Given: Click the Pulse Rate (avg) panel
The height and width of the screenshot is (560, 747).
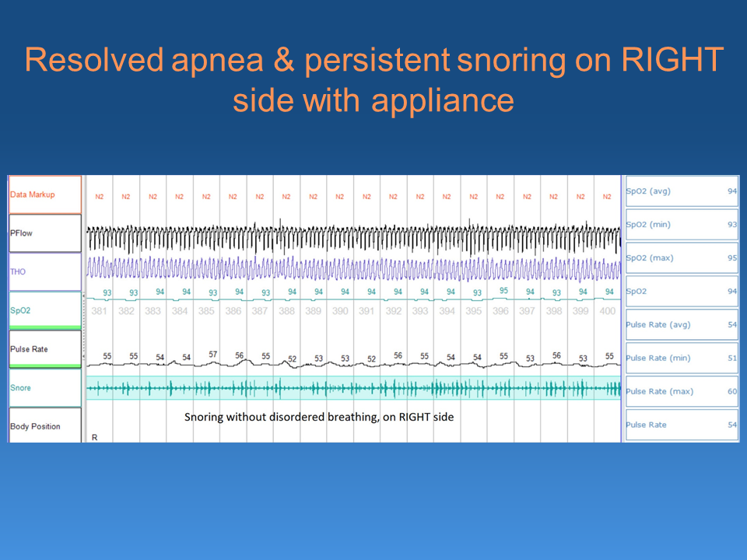Looking at the screenshot, I should 681,324.
